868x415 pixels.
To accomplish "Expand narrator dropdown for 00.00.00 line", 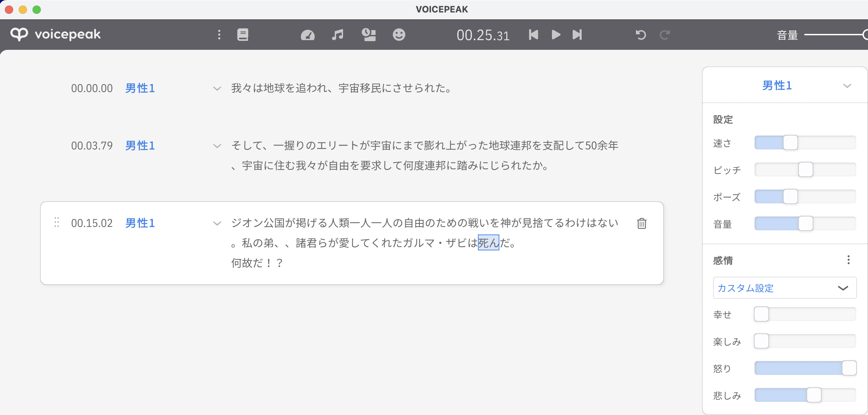I will click(217, 89).
